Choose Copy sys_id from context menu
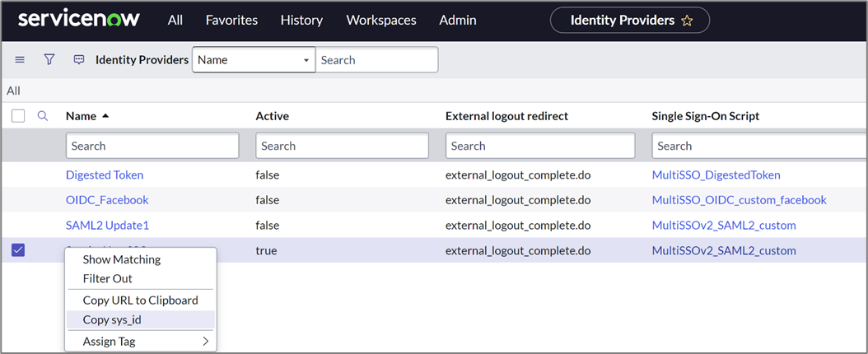 112,320
